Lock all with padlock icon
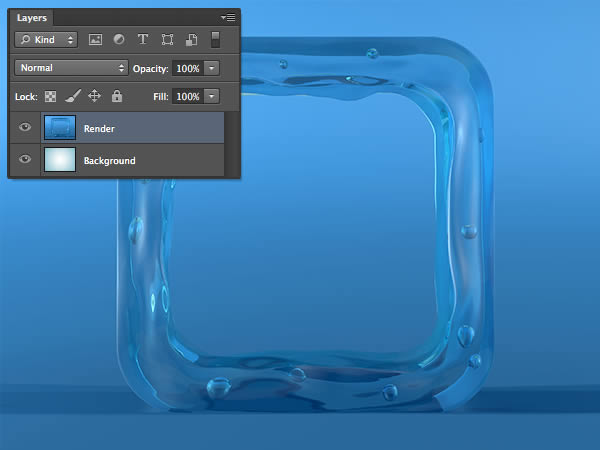The height and width of the screenshot is (450, 600). [x=117, y=96]
